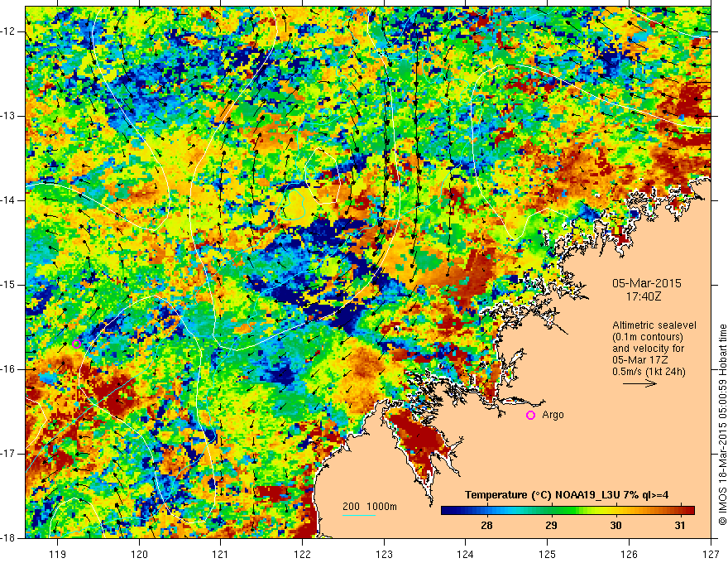
Task: Click the velocity scale reference arrow
Action: (639, 383)
